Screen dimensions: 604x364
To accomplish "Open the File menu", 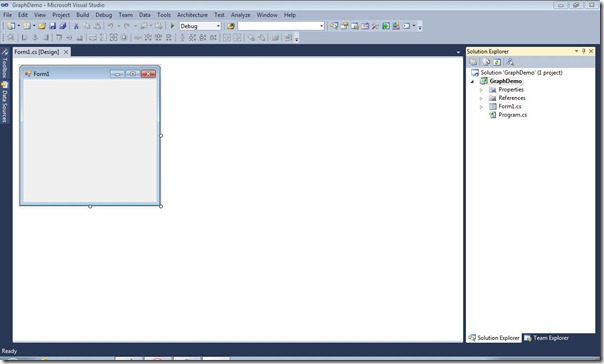I will 7,15.
